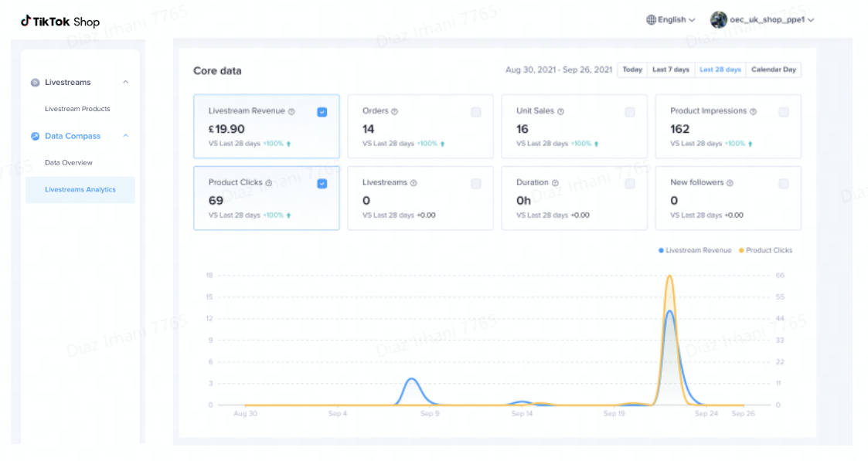Enable the Orders metric checkbox
The height and width of the screenshot is (461, 868).
point(475,112)
